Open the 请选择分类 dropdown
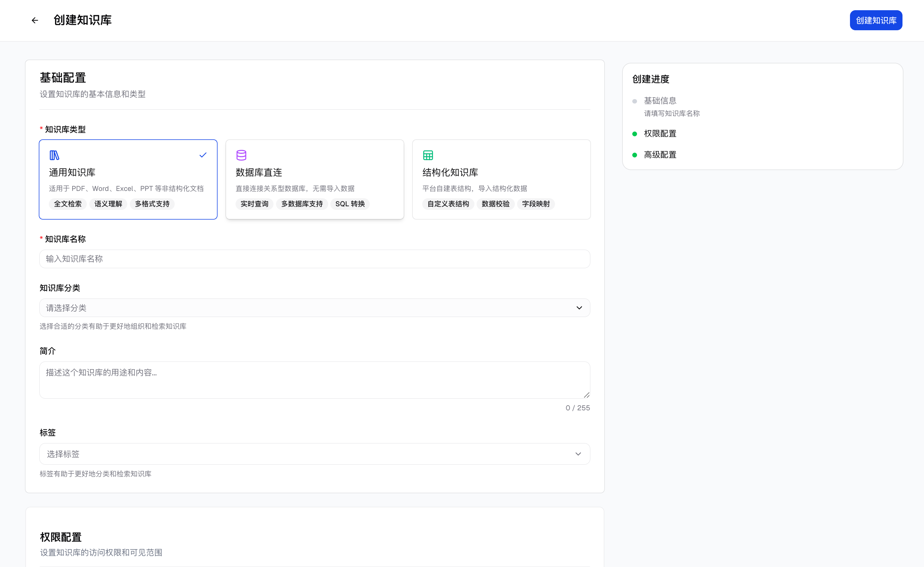This screenshot has width=924, height=567. (314, 308)
